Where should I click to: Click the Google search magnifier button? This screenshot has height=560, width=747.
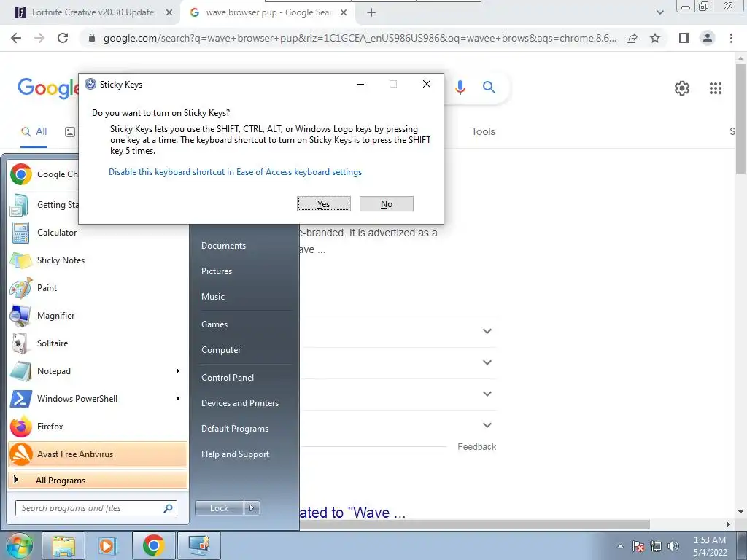489,87
